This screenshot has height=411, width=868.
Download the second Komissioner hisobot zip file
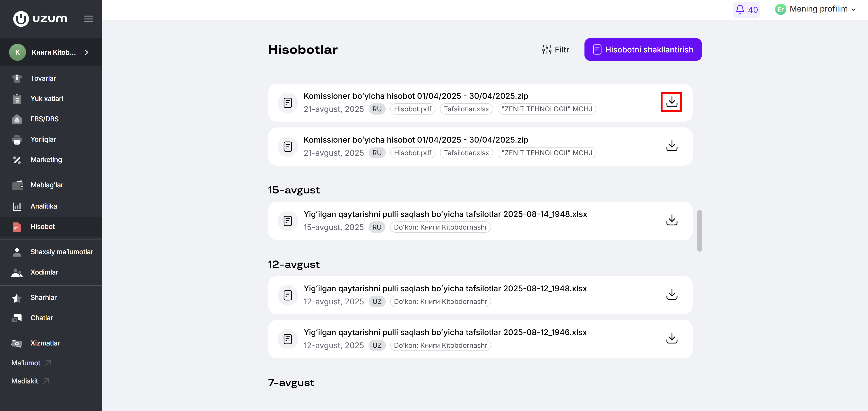pos(672,146)
